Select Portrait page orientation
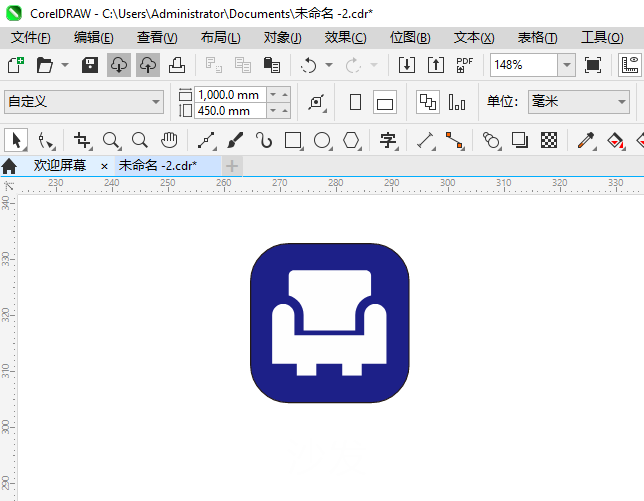 tap(355, 102)
